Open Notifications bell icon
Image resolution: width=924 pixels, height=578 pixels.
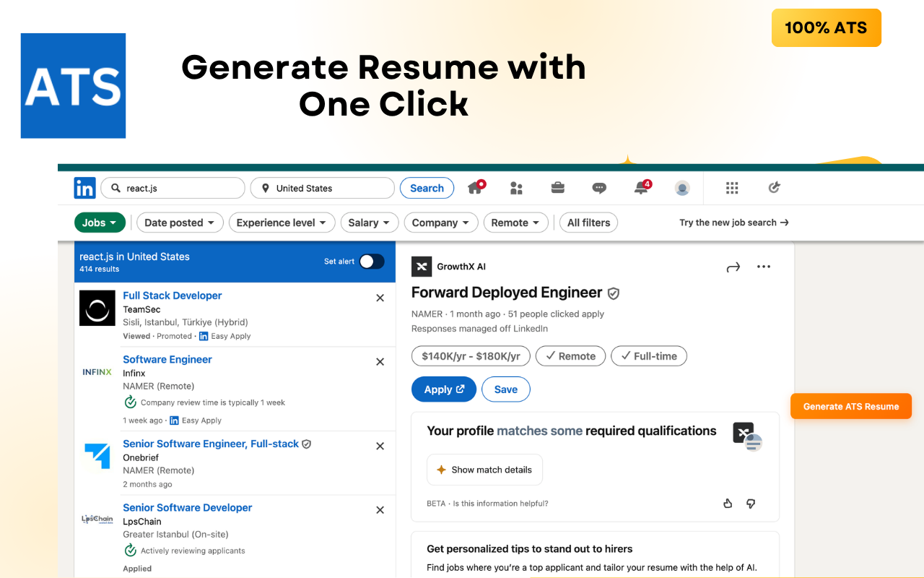(642, 188)
